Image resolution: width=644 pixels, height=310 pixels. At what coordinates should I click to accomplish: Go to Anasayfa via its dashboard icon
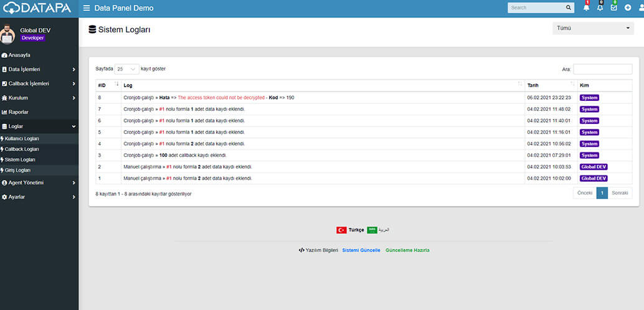pyautogui.click(x=4, y=55)
